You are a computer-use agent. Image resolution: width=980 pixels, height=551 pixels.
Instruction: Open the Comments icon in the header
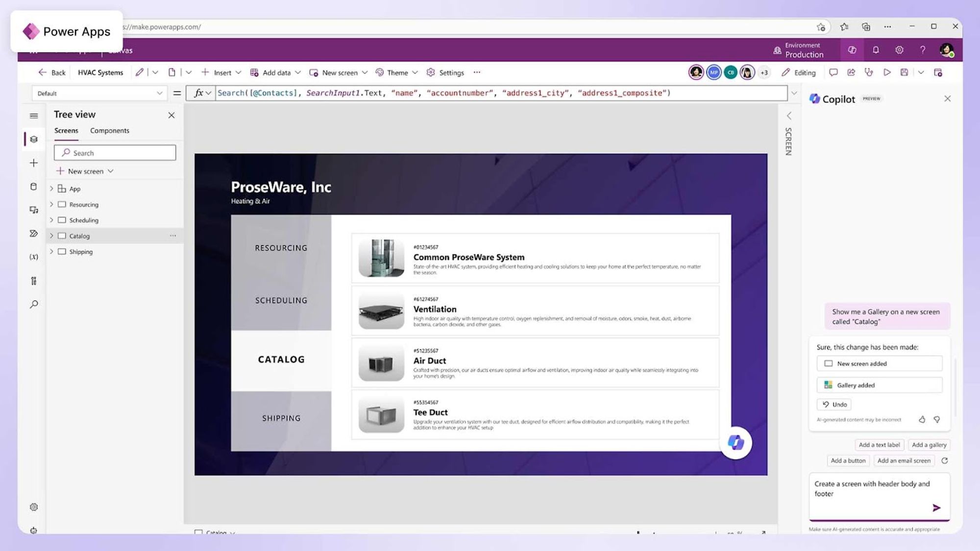coord(833,72)
